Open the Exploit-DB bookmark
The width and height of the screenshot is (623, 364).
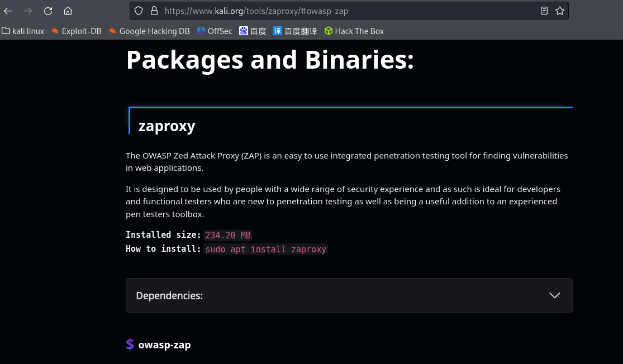pos(77,31)
